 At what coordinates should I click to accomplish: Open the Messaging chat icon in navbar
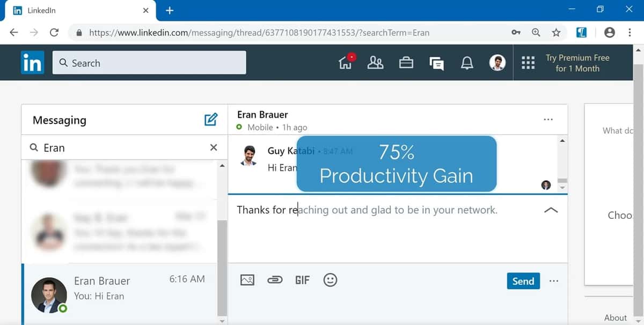[x=437, y=63]
